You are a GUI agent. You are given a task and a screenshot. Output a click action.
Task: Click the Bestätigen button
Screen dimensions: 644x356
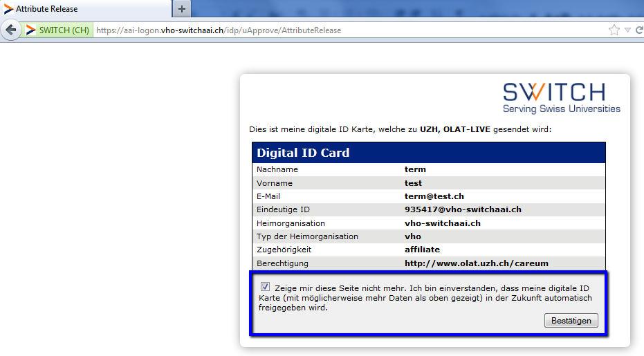(571, 321)
